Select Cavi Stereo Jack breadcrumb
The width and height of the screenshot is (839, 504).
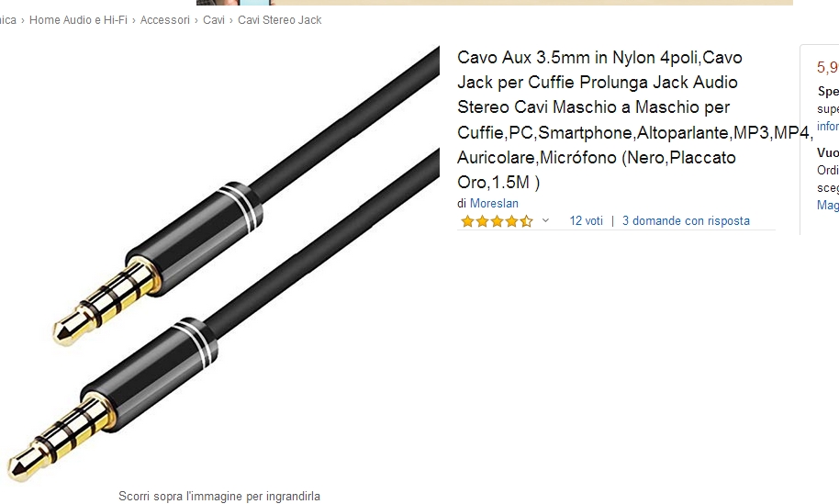pos(279,20)
